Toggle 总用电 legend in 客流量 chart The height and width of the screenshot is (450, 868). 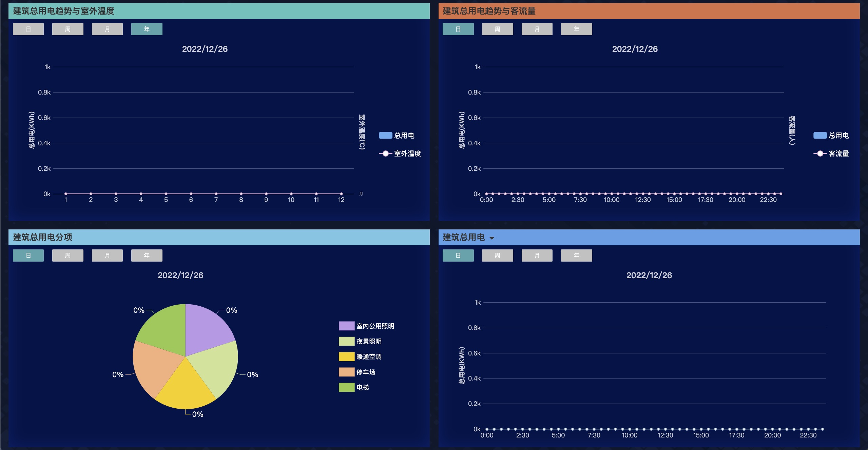pos(831,136)
